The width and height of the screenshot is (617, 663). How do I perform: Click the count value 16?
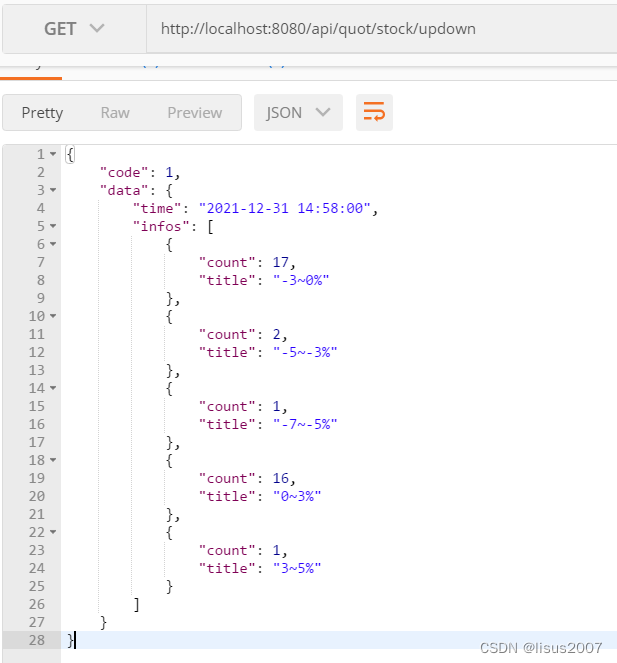click(280, 478)
